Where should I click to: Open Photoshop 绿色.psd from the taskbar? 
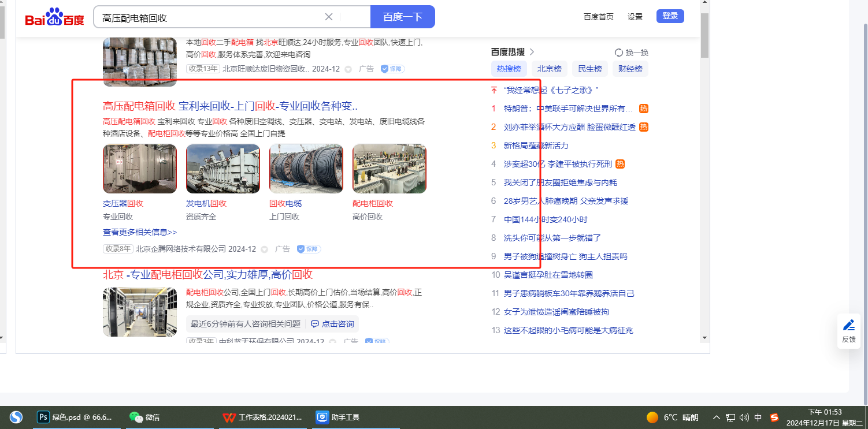(x=75, y=417)
